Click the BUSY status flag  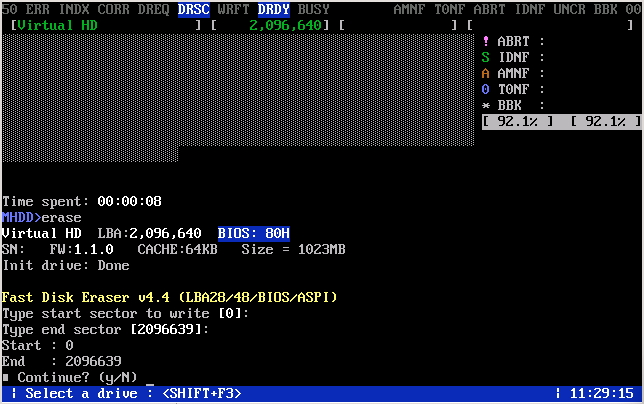coord(313,9)
